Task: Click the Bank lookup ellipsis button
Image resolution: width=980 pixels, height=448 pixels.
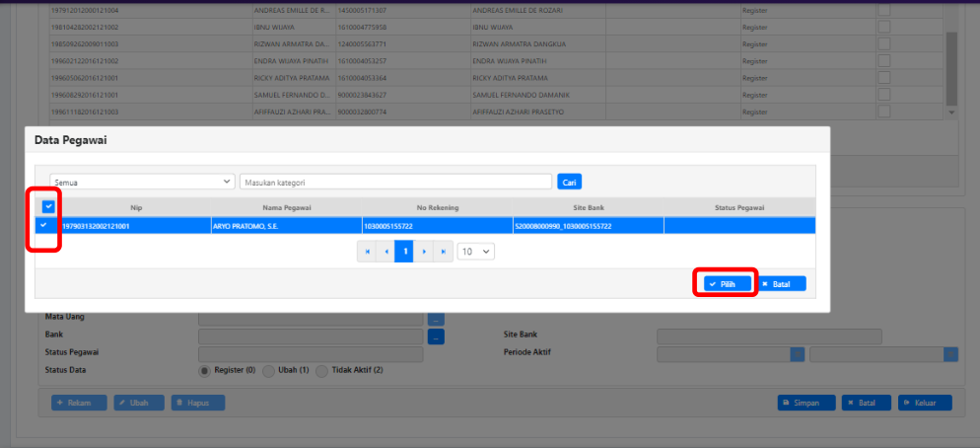Action: [436, 336]
